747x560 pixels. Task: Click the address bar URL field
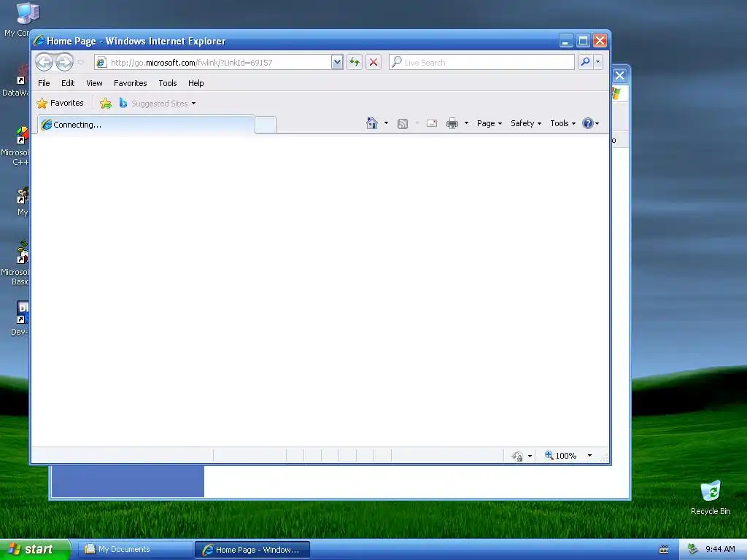[212, 63]
